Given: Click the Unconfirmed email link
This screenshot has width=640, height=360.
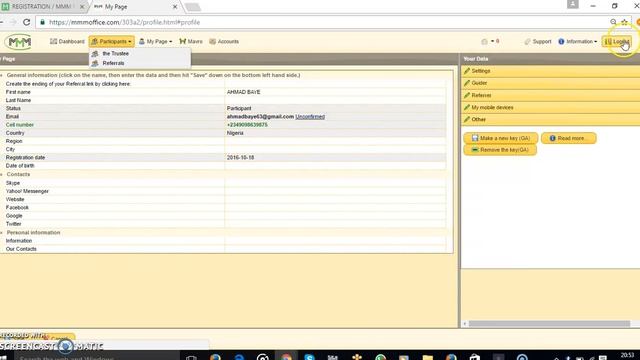Looking at the screenshot, I should coord(310,117).
